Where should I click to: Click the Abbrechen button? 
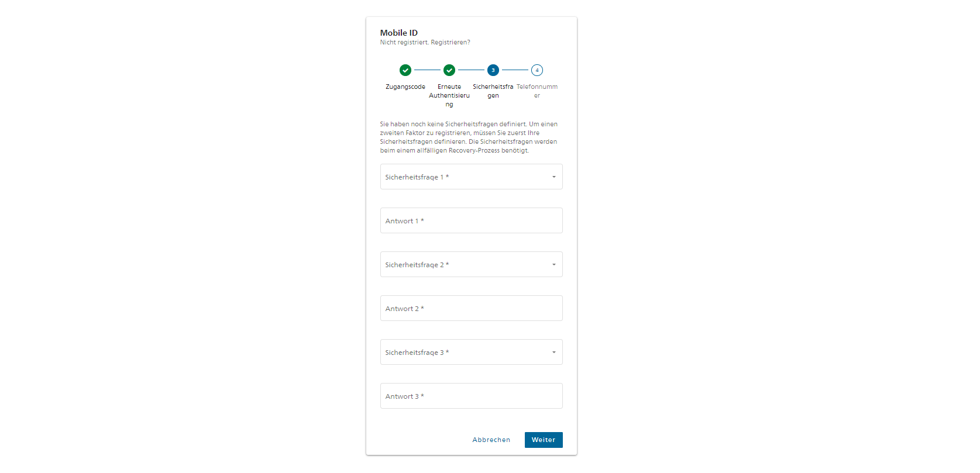tap(491, 440)
